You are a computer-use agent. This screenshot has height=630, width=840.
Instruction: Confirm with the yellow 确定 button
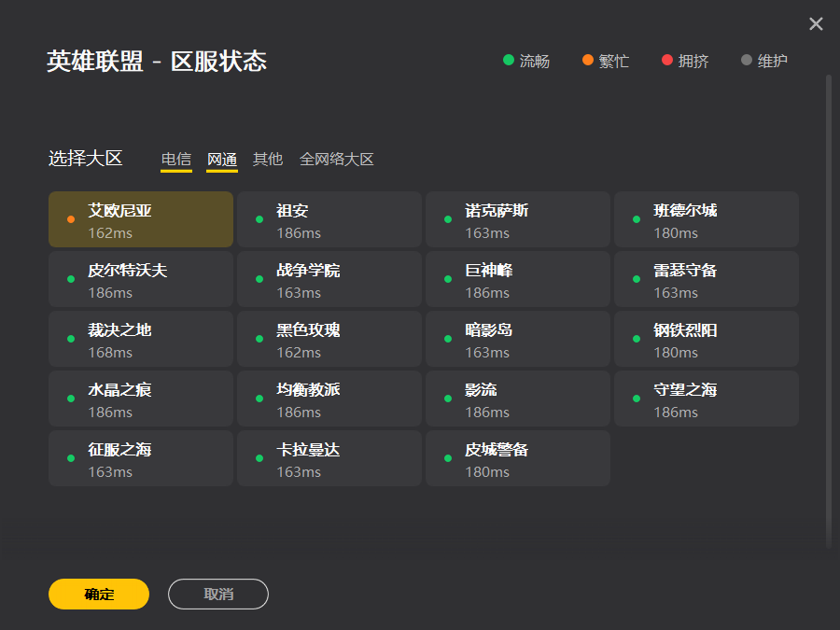pos(99,595)
